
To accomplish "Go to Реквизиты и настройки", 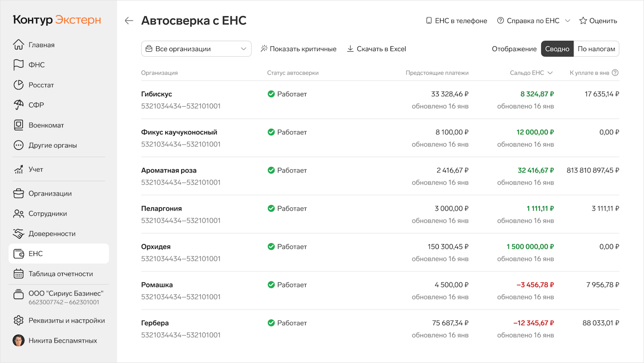I will (x=66, y=321).
